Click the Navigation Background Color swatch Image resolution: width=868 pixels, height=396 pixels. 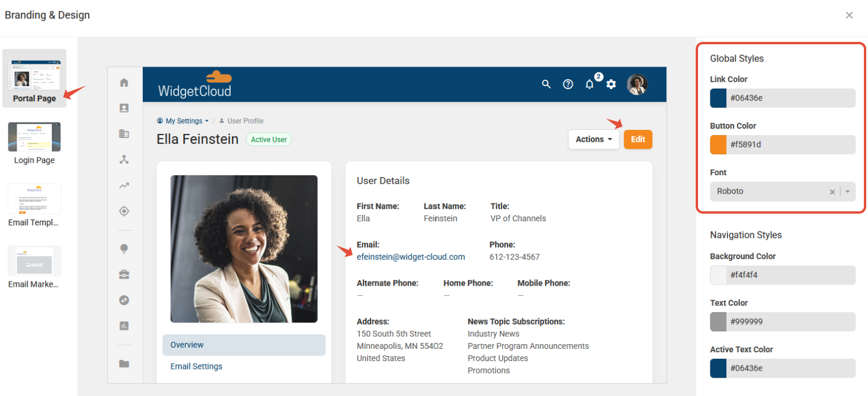point(718,275)
